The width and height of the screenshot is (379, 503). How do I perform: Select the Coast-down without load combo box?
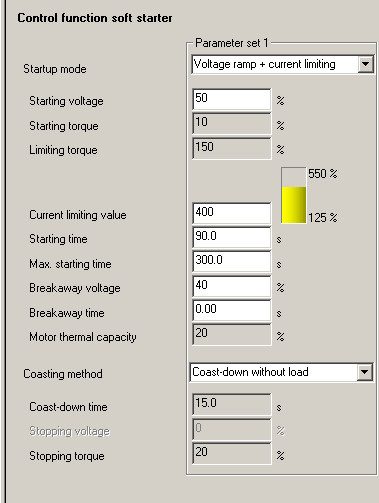(x=281, y=372)
